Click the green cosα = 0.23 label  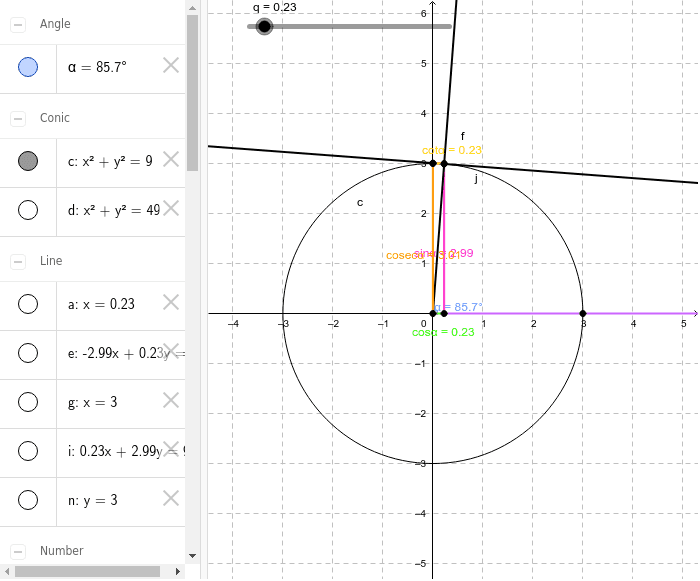[443, 332]
